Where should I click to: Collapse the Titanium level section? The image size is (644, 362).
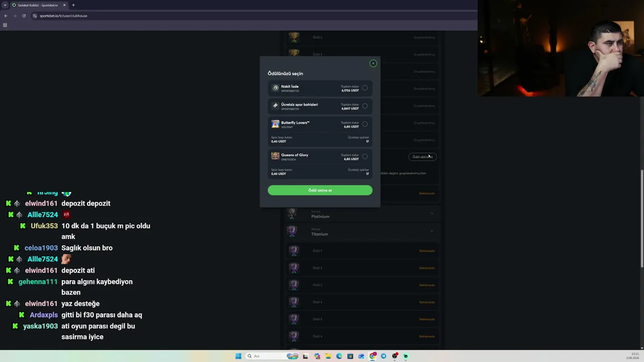[x=432, y=231]
